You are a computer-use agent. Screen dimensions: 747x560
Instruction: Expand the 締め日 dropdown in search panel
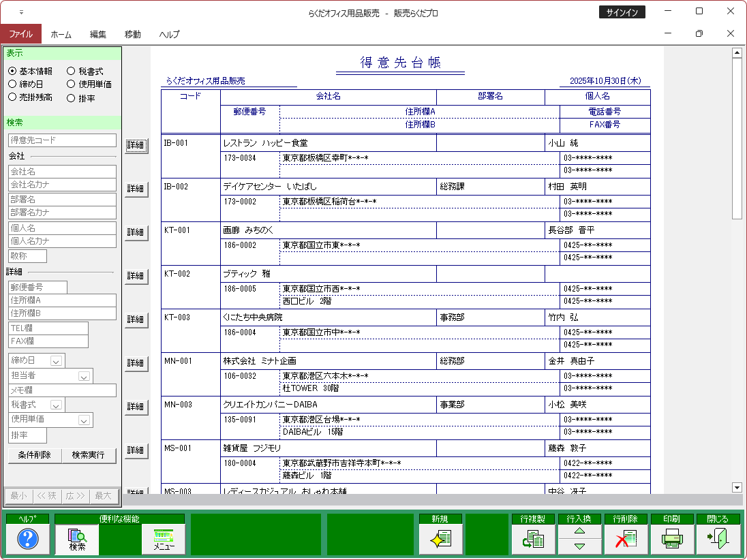pyautogui.click(x=56, y=360)
